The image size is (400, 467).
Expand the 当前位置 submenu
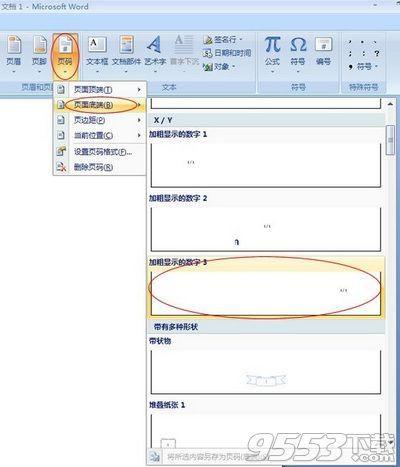point(100,135)
